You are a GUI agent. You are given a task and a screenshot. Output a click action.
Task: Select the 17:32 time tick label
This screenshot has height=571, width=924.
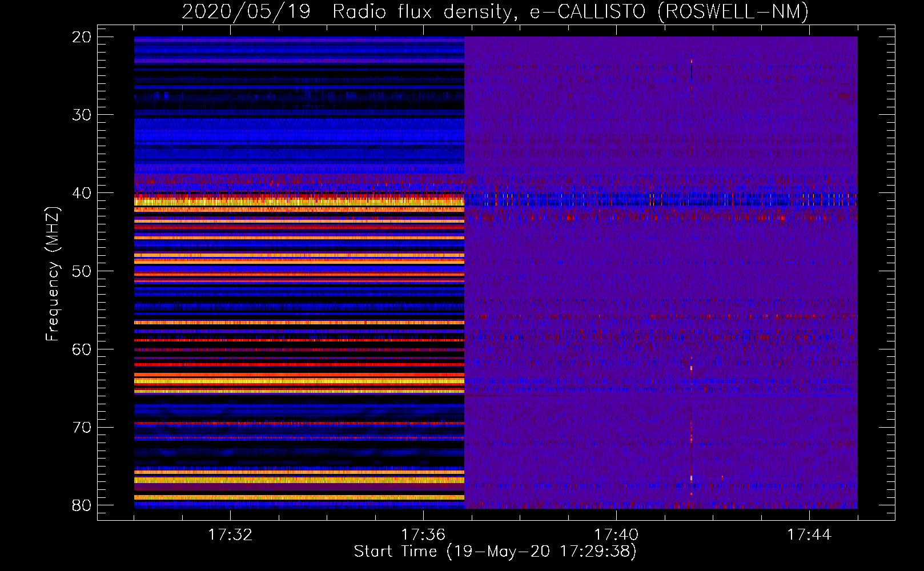coord(230,535)
